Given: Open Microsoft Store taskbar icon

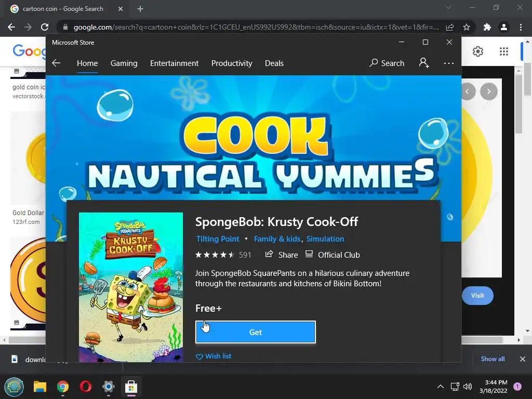Looking at the screenshot, I should pyautogui.click(x=131, y=387).
